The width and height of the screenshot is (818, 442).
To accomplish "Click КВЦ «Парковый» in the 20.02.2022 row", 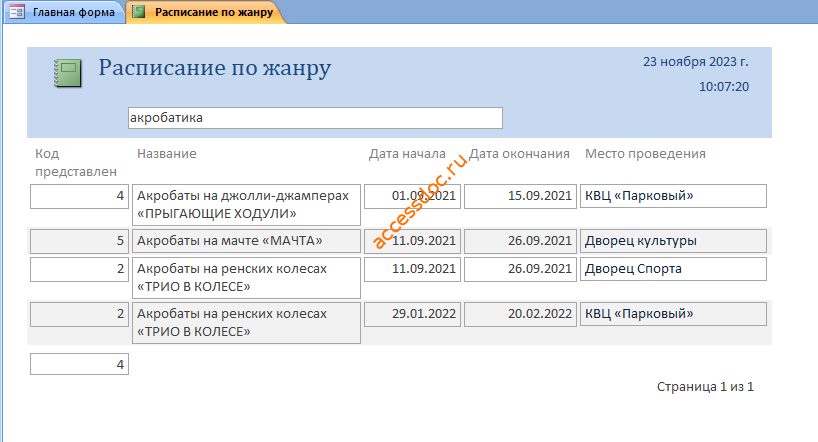I will coord(673,314).
